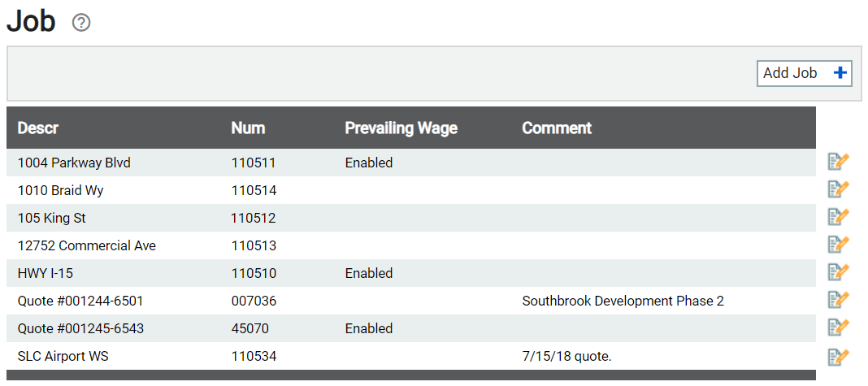Open the Job help question mark icon
868x386 pixels.
point(81,23)
